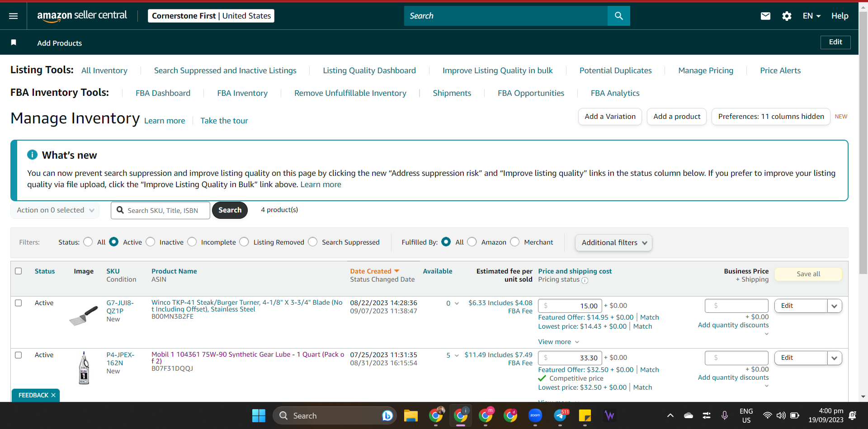Screen dimensions: 868x429
Task: Click the bookmark icon beside Add Products
Action: coord(14,42)
